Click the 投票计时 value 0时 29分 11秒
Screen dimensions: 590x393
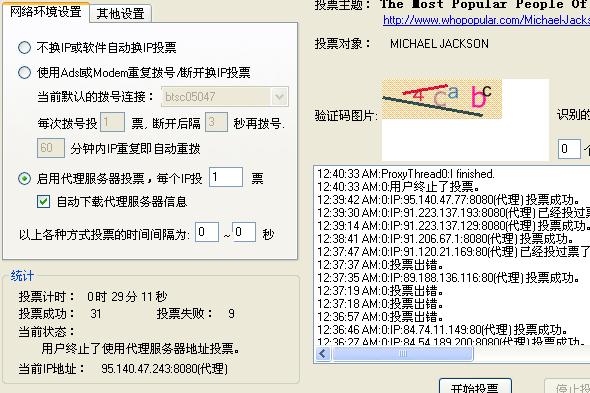coord(127,297)
